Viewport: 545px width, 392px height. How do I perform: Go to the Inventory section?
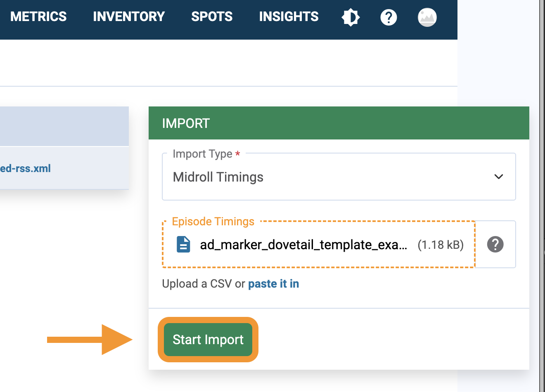129,17
